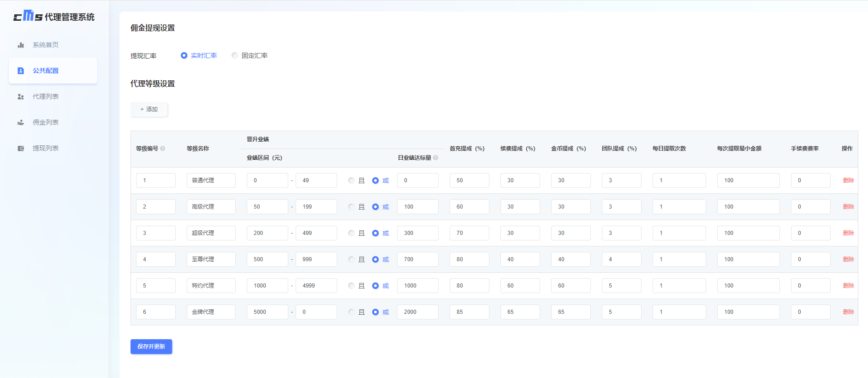Click level number field with value 3

(156, 233)
